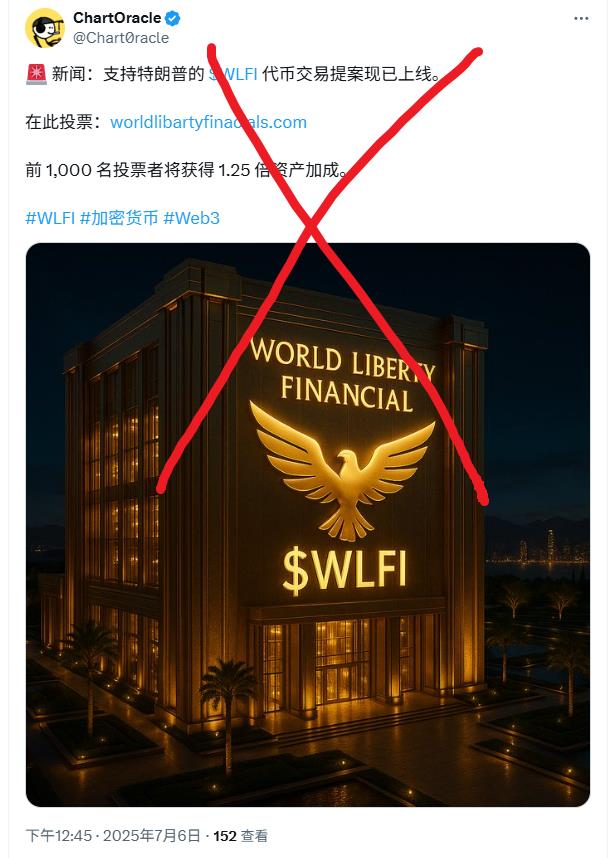Image resolution: width=612 pixels, height=858 pixels.
Task: Open the #WLFI hashtag
Action: pyautogui.click(x=50, y=218)
